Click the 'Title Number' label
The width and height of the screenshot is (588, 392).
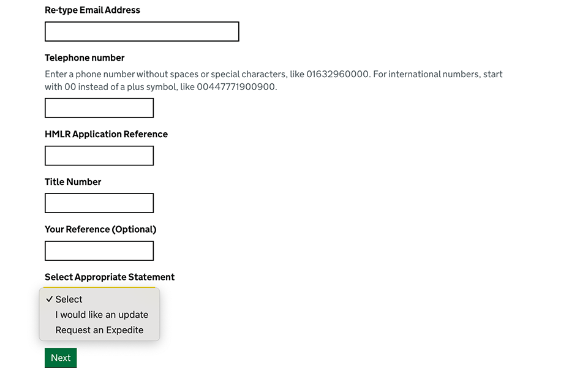point(73,182)
